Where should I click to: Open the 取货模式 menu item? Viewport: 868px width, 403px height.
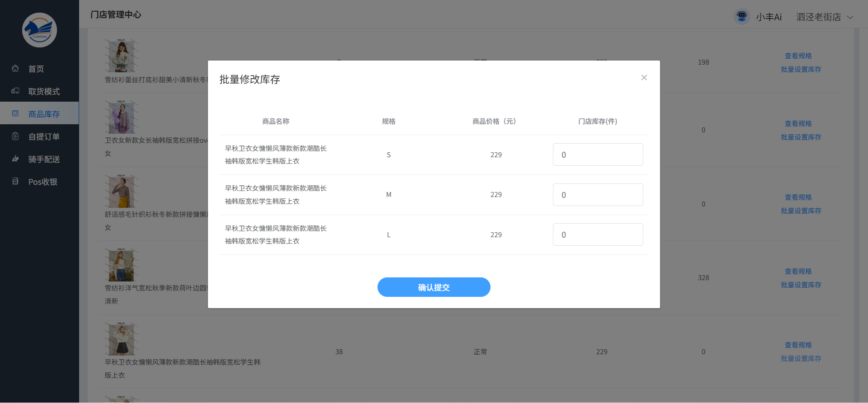pos(44,92)
